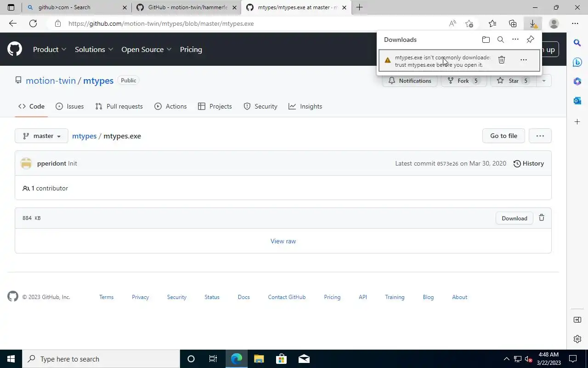Toggle the Downloads toolbar icon
The image size is (588, 368).
[533, 23]
